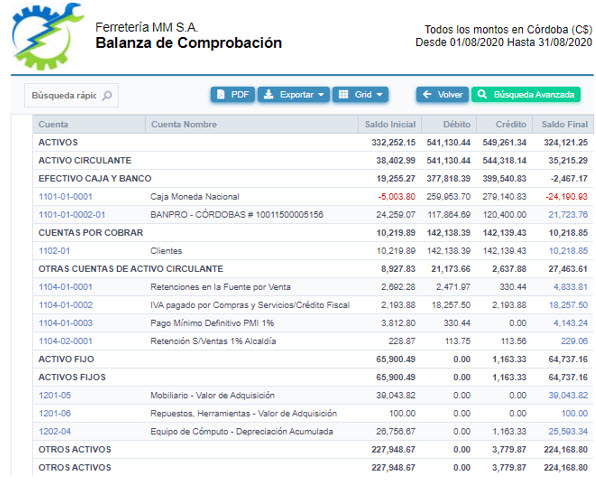
Task: Expand the Grid dropdown caret
Action: [x=379, y=95]
